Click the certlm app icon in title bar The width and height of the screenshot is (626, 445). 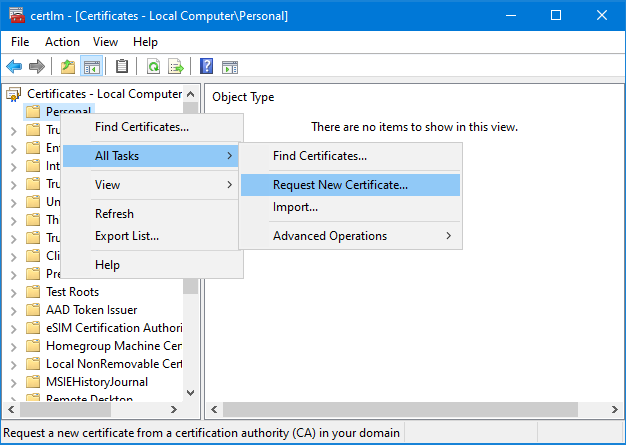[x=17, y=15]
